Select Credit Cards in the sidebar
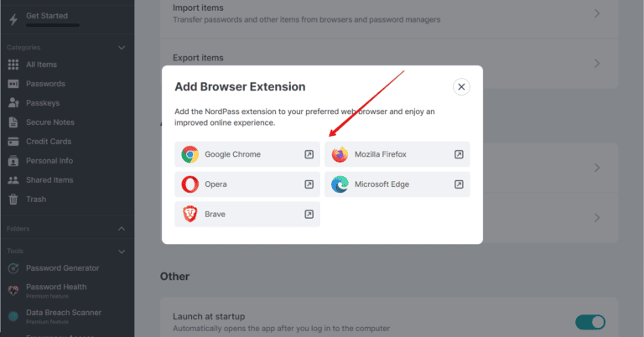 point(49,142)
